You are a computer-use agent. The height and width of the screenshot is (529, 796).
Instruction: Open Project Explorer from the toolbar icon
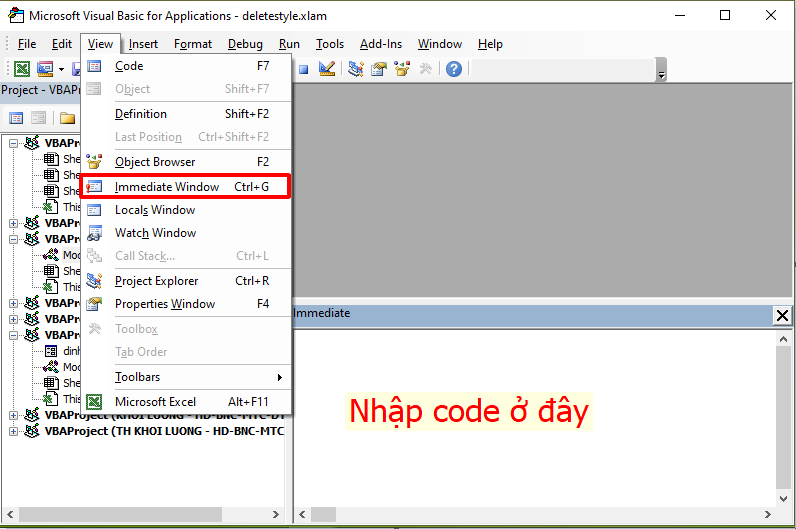(x=356, y=69)
